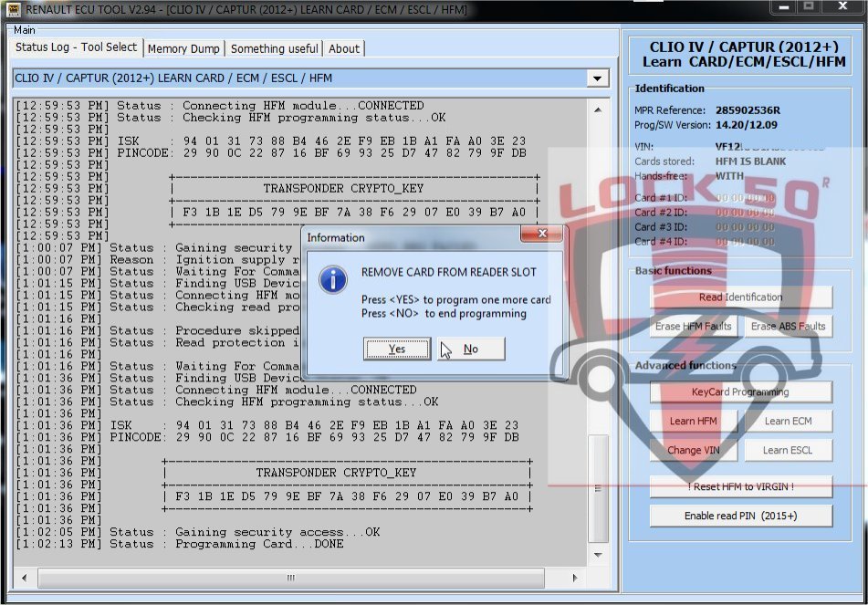Click Yes to program another card
868x605 pixels.
(396, 349)
